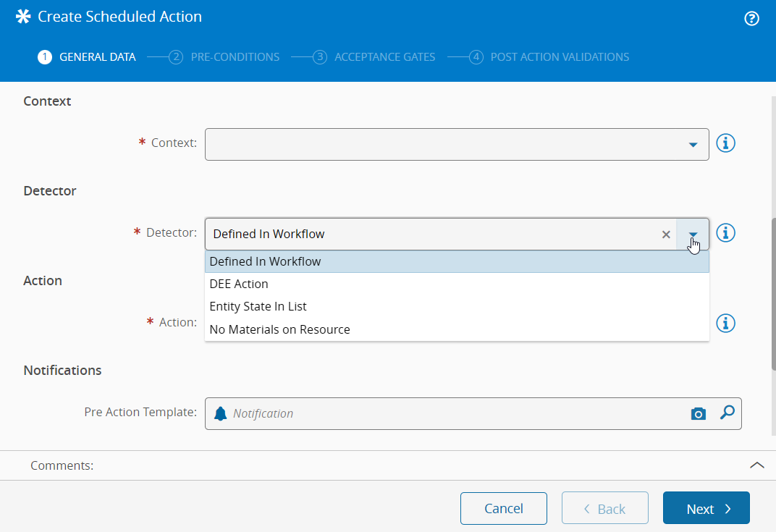The width and height of the screenshot is (776, 532).
Task: Click the magnifier search icon in Pre Action Template
Action: (x=727, y=413)
